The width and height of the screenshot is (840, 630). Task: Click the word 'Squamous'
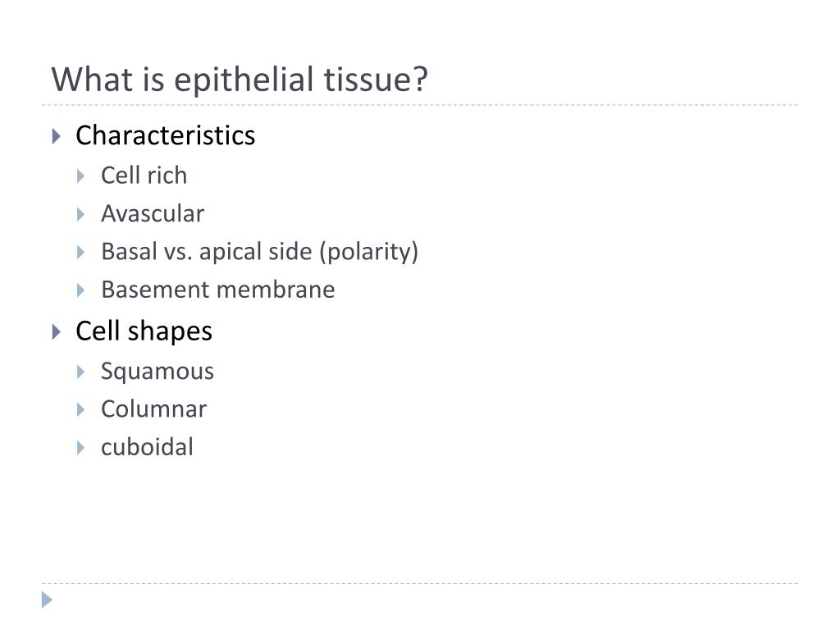click(157, 372)
